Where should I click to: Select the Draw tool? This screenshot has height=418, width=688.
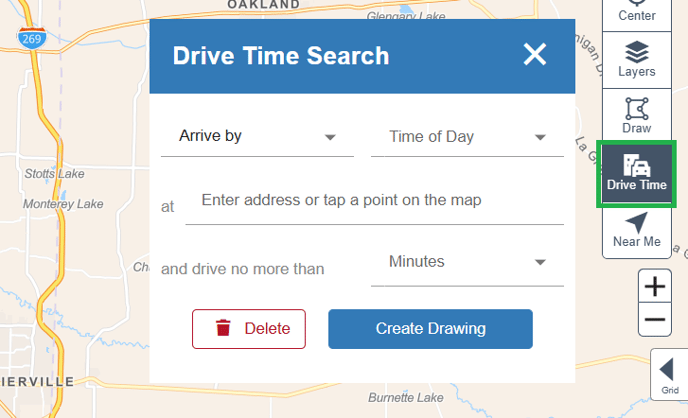636,115
